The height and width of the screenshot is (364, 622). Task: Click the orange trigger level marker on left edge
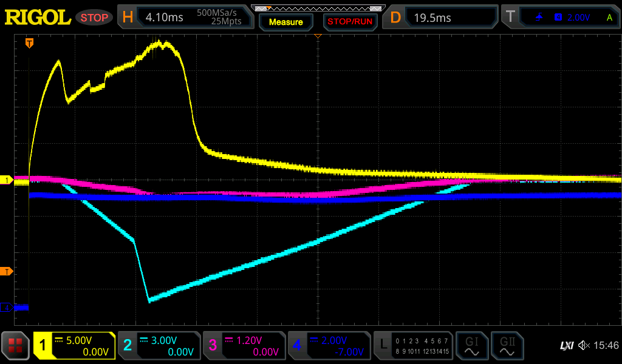(x=6, y=271)
